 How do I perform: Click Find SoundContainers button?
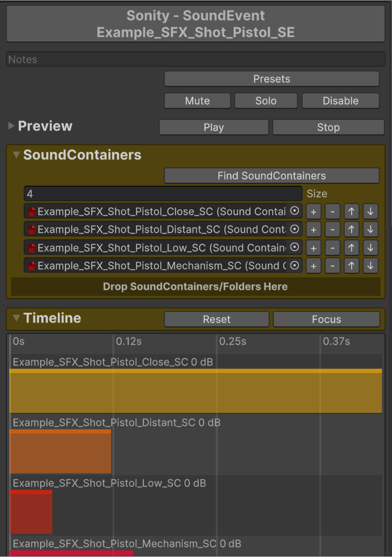(272, 176)
